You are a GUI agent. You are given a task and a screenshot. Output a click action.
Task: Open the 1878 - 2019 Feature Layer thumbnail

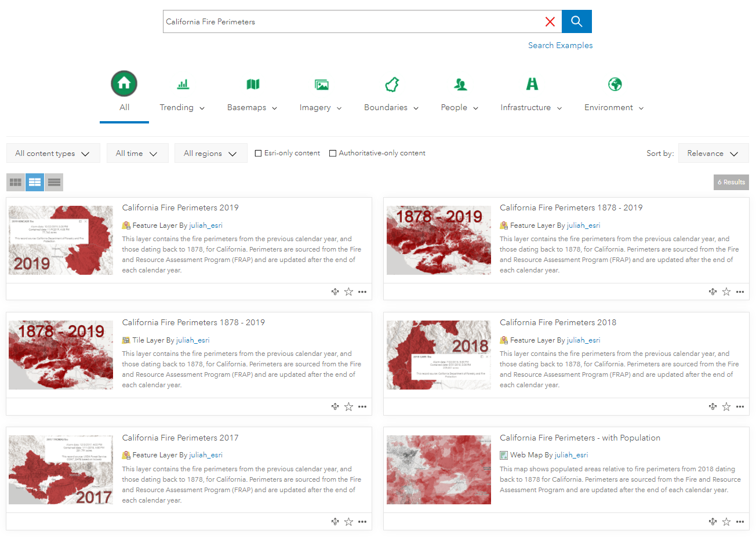[x=439, y=240]
